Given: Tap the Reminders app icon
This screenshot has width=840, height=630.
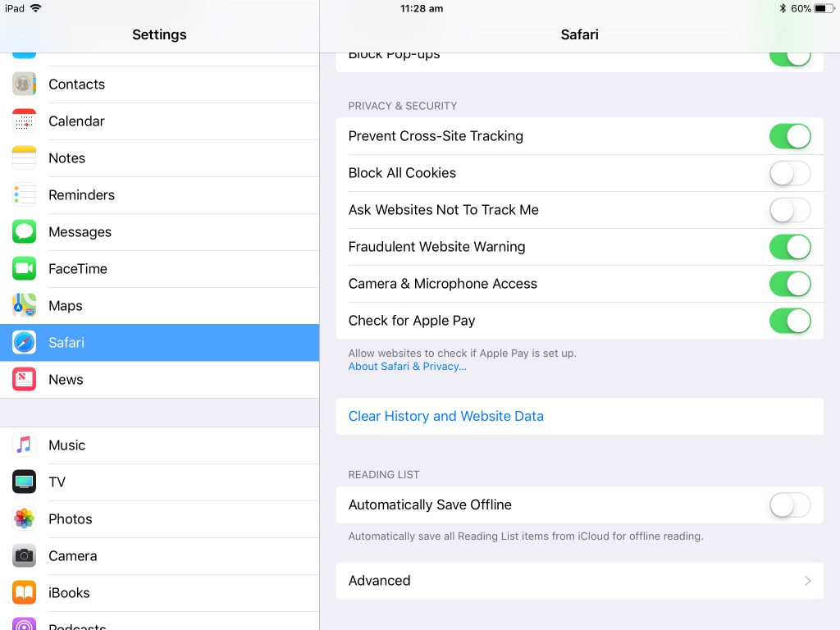Looking at the screenshot, I should (24, 195).
